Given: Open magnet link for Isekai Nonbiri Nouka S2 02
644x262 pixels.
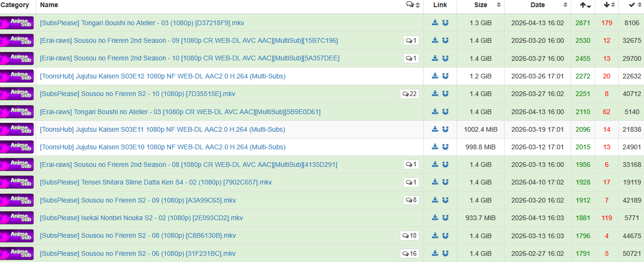Looking at the screenshot, I should [446, 218].
